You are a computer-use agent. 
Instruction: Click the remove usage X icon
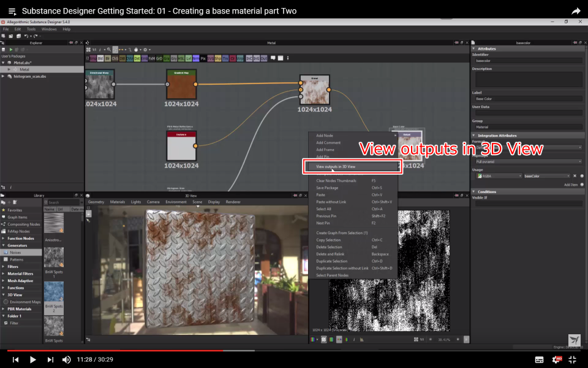(575, 176)
